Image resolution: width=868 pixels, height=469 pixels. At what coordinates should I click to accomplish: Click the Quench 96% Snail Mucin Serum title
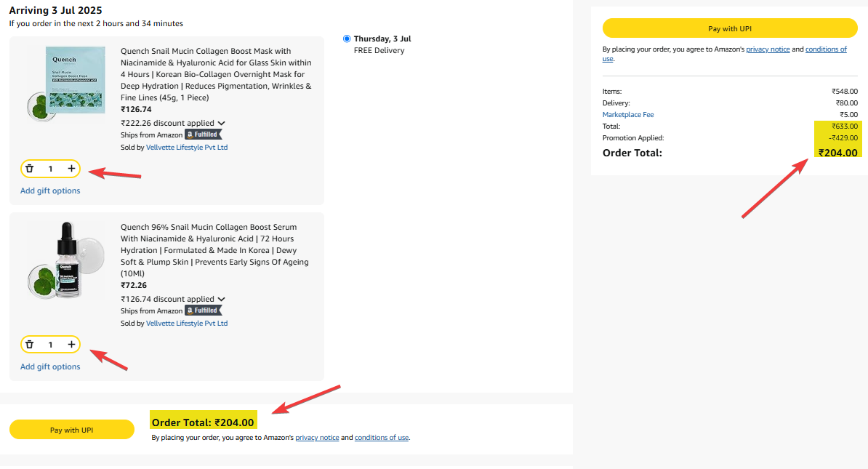tap(214, 250)
